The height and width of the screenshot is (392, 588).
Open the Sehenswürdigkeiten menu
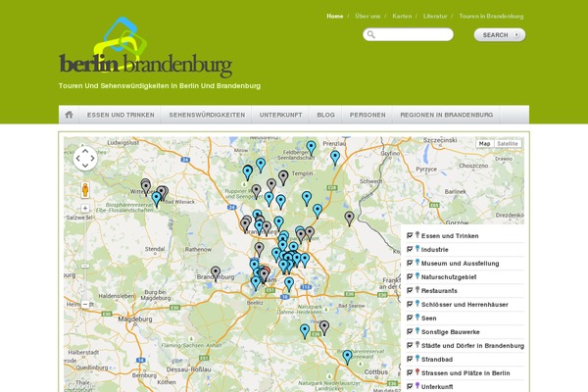207,115
